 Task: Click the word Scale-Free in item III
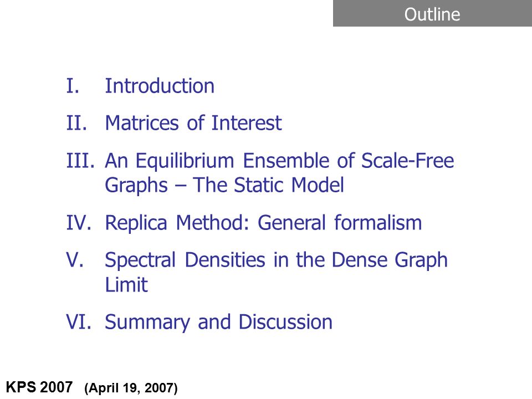coord(407,161)
